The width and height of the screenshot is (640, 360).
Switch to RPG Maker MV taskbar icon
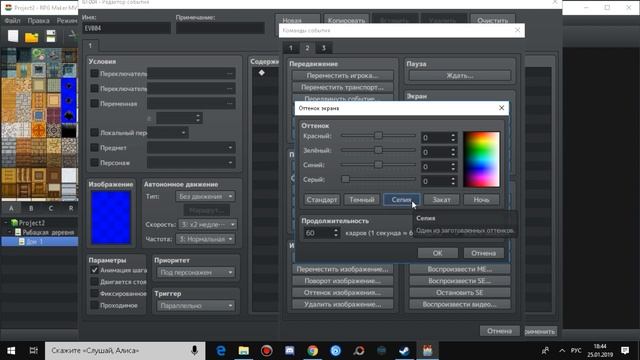click(x=427, y=351)
